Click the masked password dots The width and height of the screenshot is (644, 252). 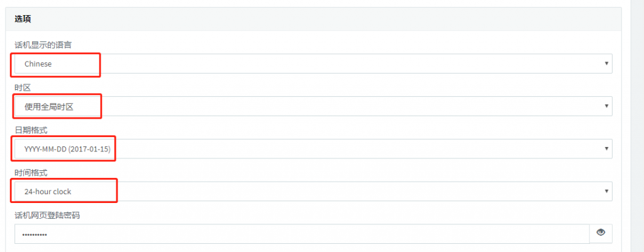35,235
